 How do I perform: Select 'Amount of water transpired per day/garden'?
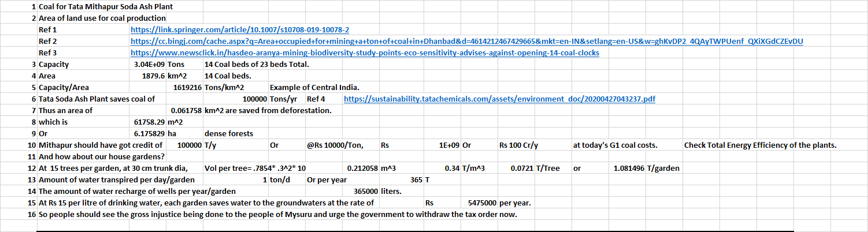coord(116,179)
